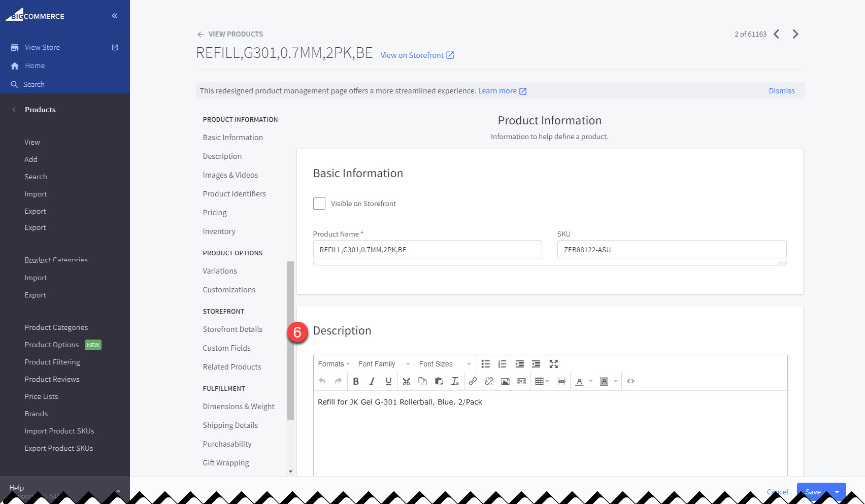Insert horizontal page break icon
Image resolution: width=865 pixels, height=504 pixels.
tap(561, 381)
